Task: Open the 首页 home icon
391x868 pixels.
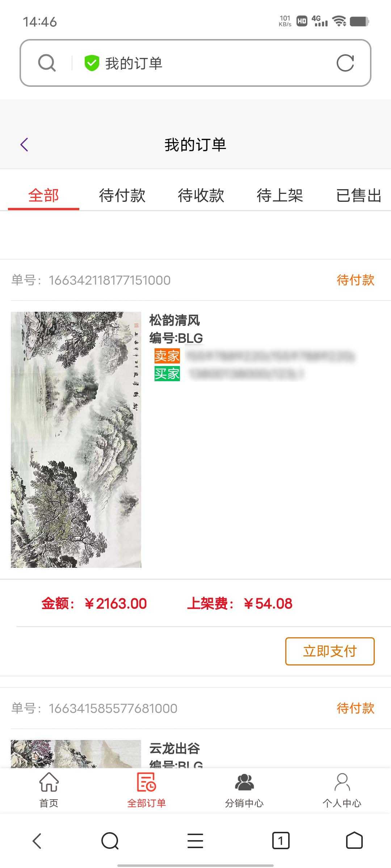Action: click(49, 790)
